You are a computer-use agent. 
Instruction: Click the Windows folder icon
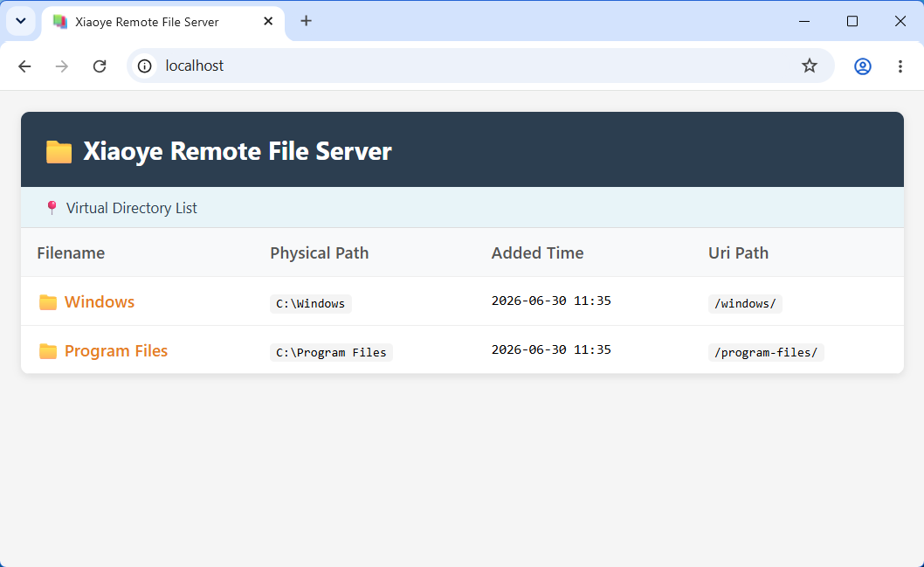click(48, 302)
